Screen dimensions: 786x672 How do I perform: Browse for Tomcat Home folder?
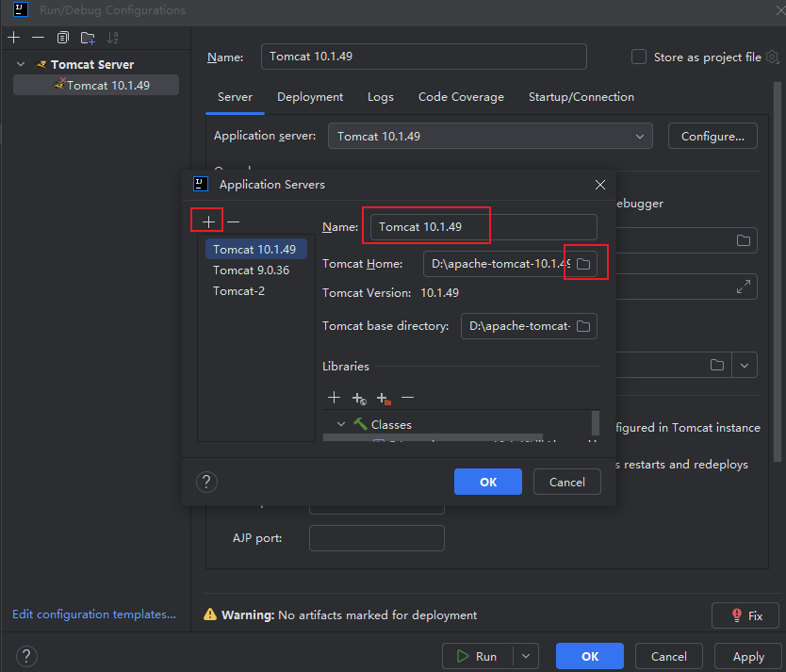(583, 264)
